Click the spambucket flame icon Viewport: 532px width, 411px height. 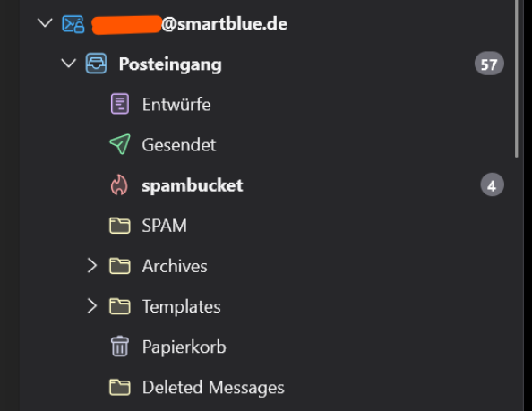coord(119,184)
